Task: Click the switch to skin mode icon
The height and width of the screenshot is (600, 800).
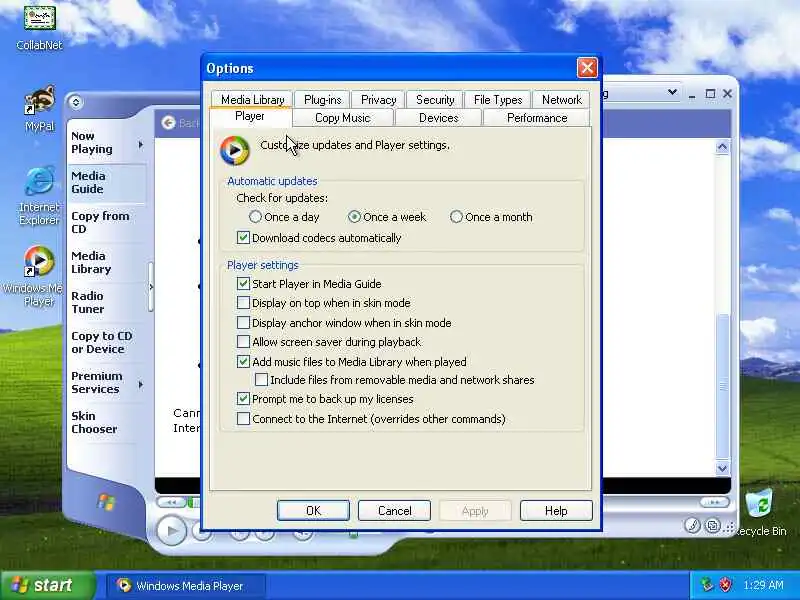Action: tap(713, 525)
